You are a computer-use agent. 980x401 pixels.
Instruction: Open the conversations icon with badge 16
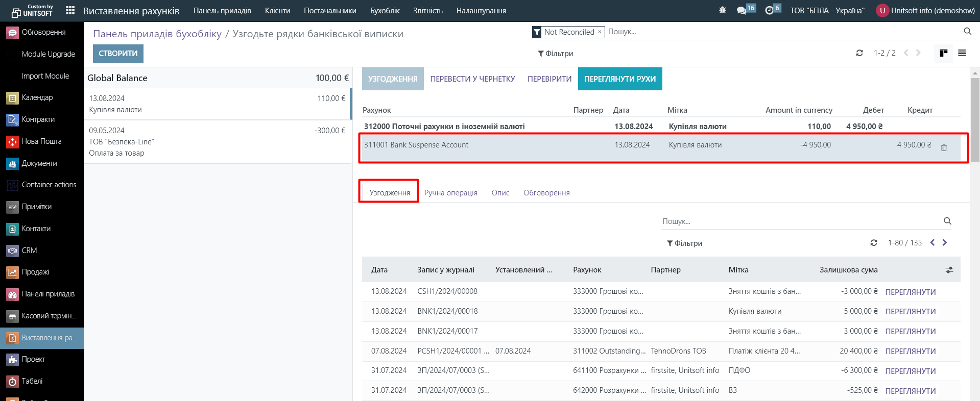(742, 10)
